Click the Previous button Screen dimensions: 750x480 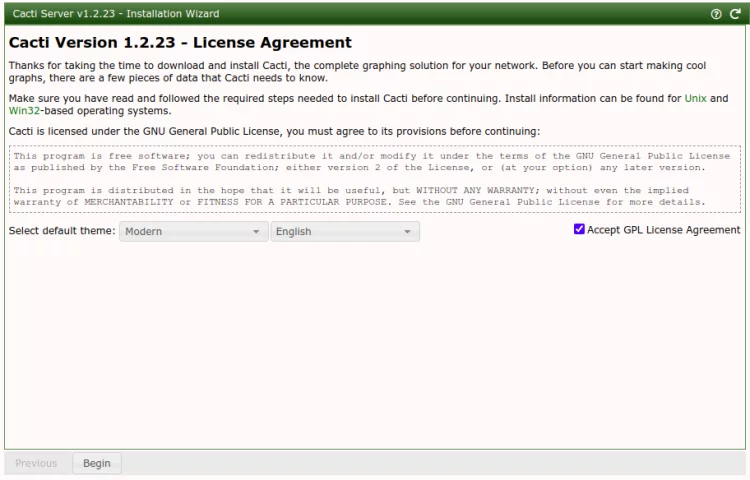pyautogui.click(x=36, y=463)
